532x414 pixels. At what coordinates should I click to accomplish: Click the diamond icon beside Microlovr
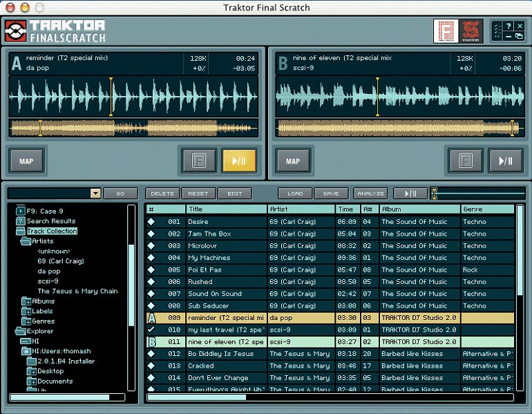151,245
